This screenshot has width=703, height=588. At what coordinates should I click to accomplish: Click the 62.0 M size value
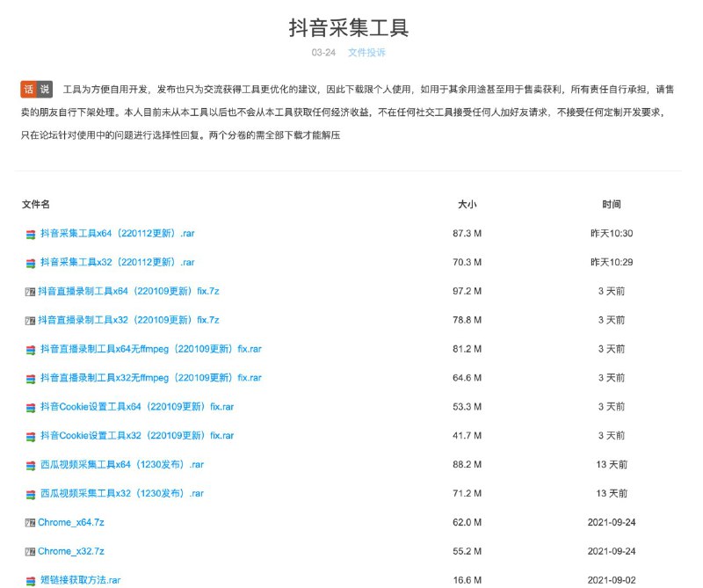click(467, 522)
